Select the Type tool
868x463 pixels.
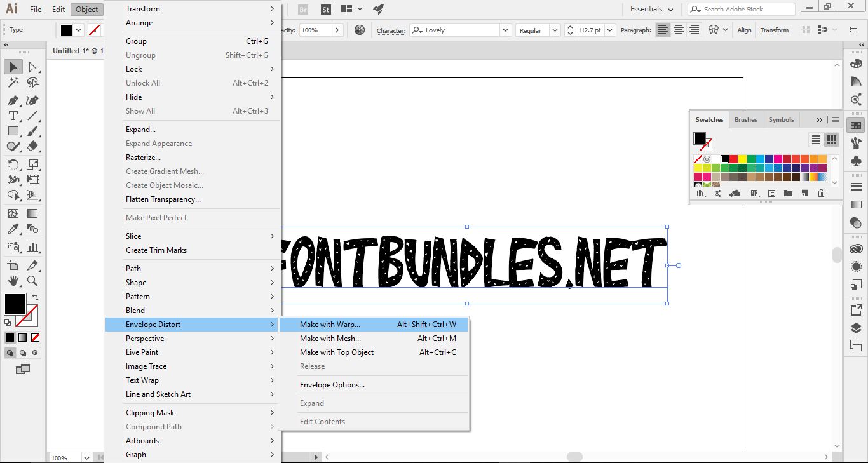click(13, 116)
